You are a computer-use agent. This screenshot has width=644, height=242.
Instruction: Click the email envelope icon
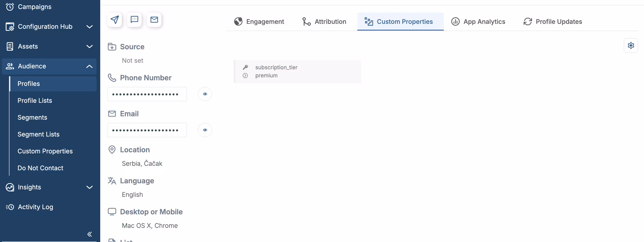[154, 20]
